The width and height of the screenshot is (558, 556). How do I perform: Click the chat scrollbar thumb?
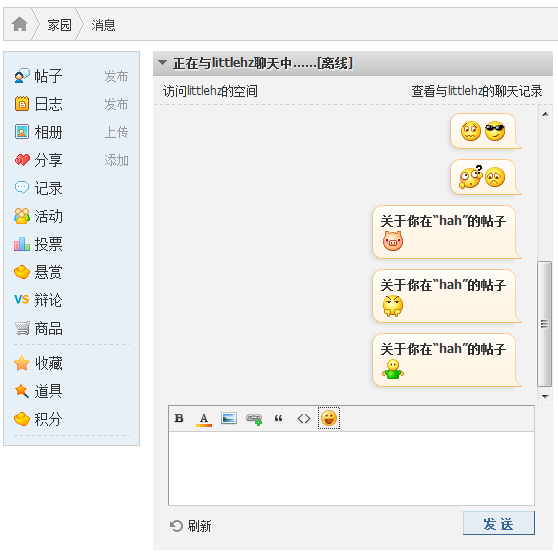point(544,324)
